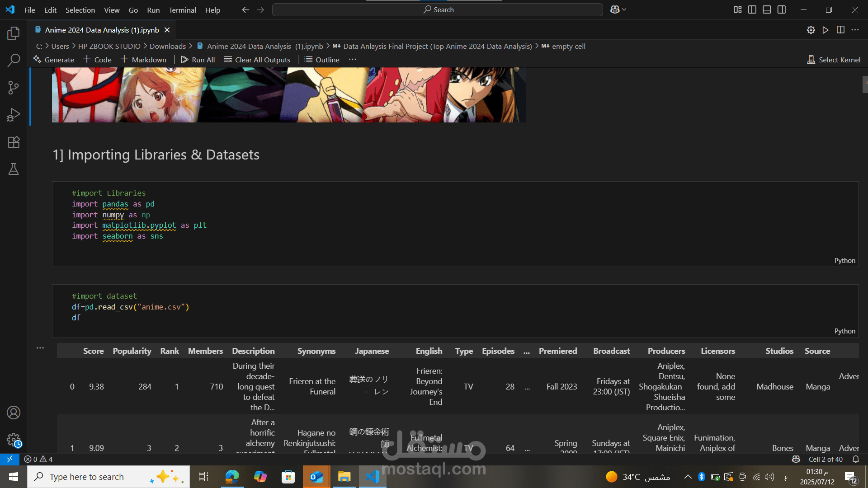Open the File menu
The image size is (868, 488).
pyautogui.click(x=30, y=9)
